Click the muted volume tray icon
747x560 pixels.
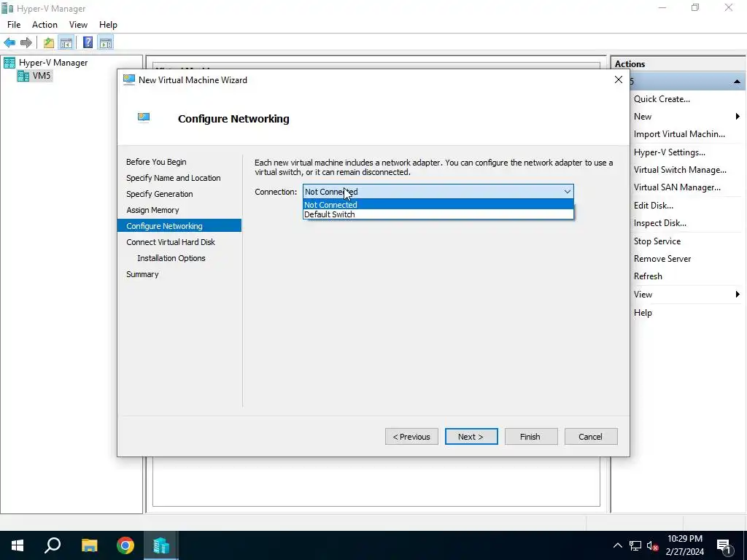(x=652, y=545)
